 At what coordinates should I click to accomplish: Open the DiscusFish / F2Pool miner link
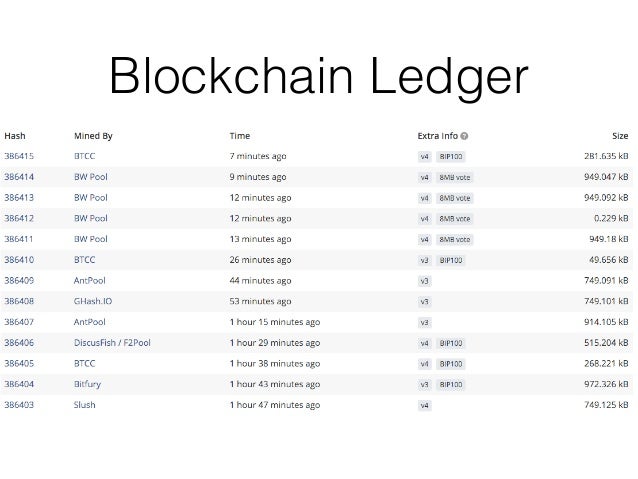click(x=112, y=343)
